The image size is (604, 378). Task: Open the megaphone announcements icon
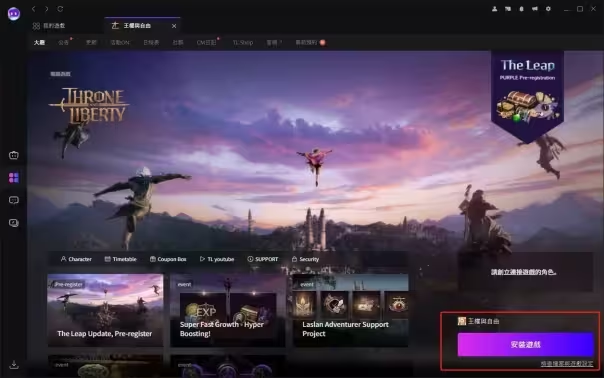pos(535,8)
